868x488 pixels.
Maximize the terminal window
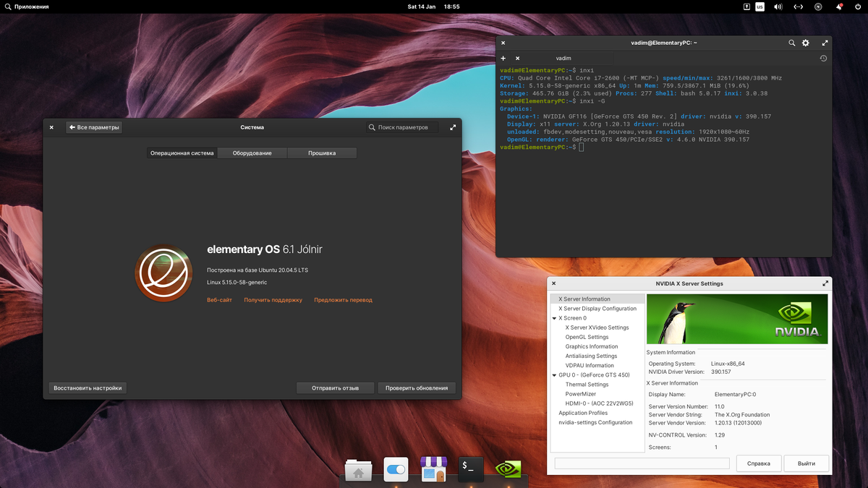point(823,43)
